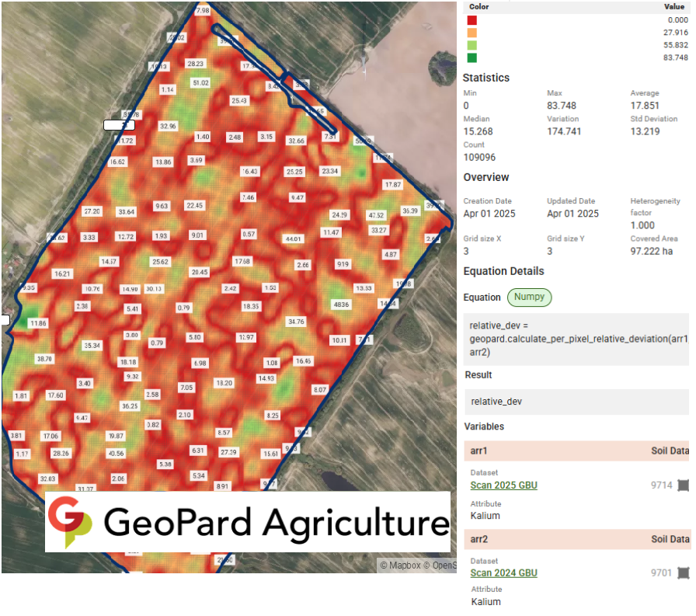
Task: Open the Scan 2025 GBU dataset link
Action: pos(503,485)
